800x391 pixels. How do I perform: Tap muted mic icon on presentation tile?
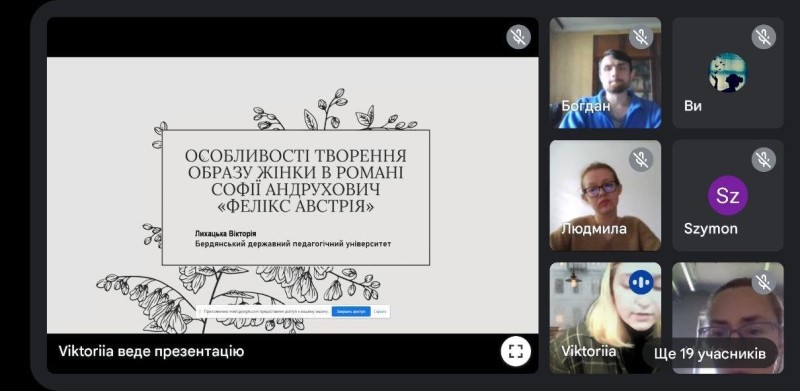tap(518, 37)
